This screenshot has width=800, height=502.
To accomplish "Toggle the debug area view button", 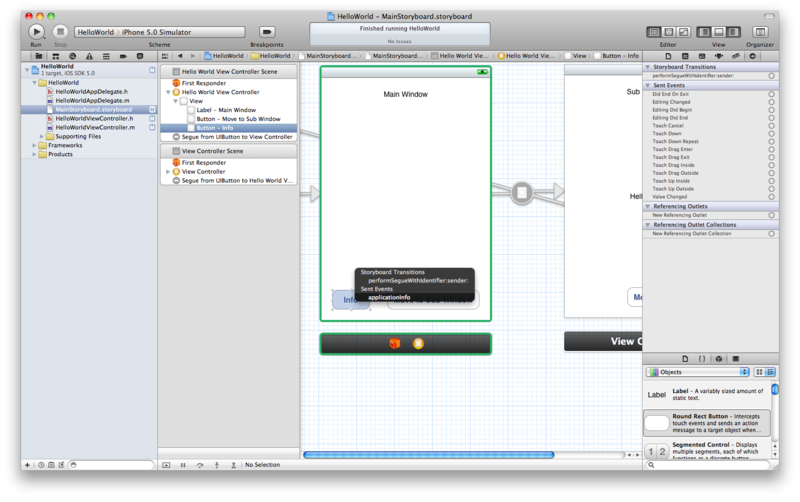I will click(x=719, y=32).
